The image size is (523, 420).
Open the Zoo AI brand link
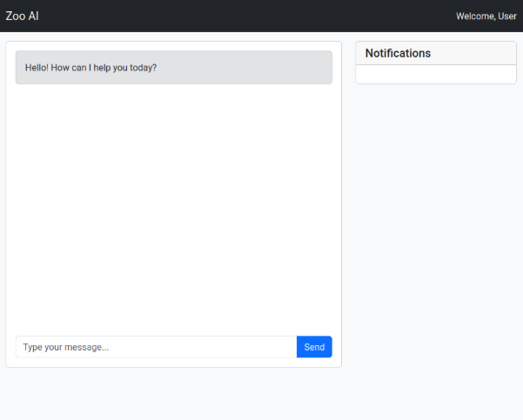[x=22, y=16]
